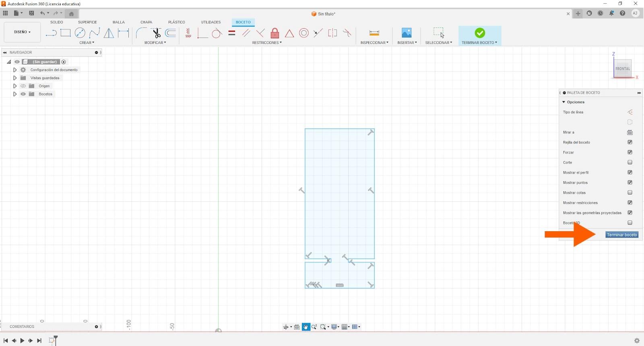Viewport: 644px width, 346px height.
Task: Apply Symmetry constraint
Action: point(332,33)
